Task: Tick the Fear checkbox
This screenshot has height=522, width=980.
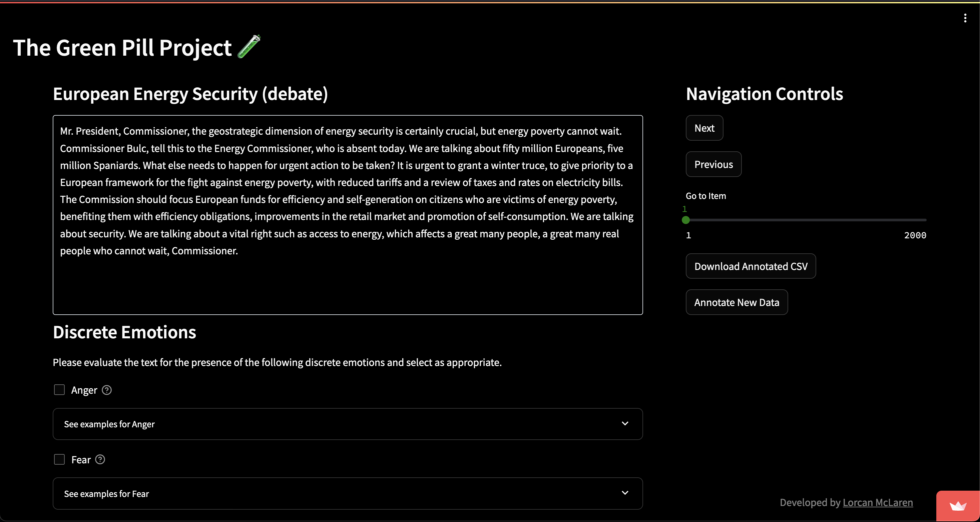Action: [x=59, y=459]
